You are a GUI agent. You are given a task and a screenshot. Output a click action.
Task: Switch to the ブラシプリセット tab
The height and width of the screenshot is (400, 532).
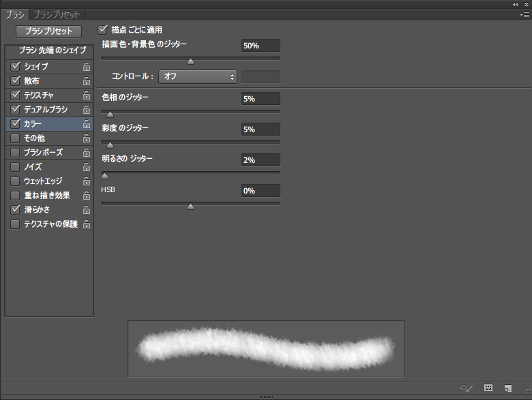(x=57, y=14)
